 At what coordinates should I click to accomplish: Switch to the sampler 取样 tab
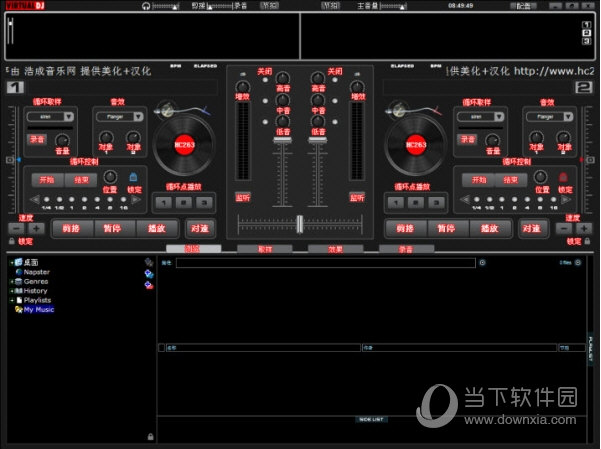(x=264, y=249)
